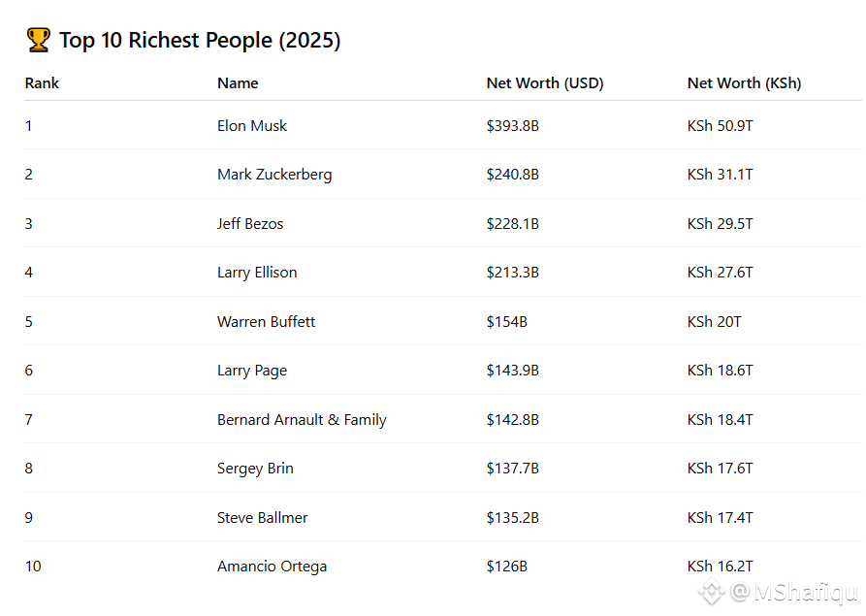866x616 pixels.
Task: Click the Larry Page name cell
Action: (x=252, y=371)
